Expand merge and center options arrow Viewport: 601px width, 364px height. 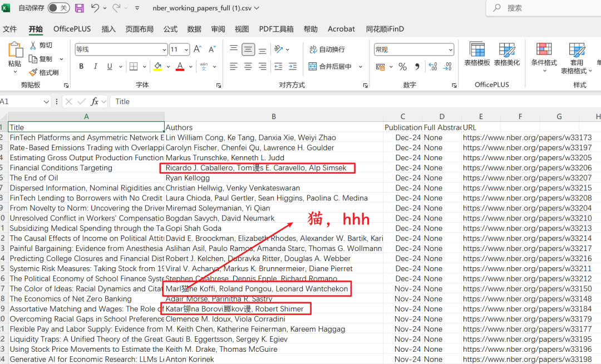pyautogui.click(x=361, y=67)
